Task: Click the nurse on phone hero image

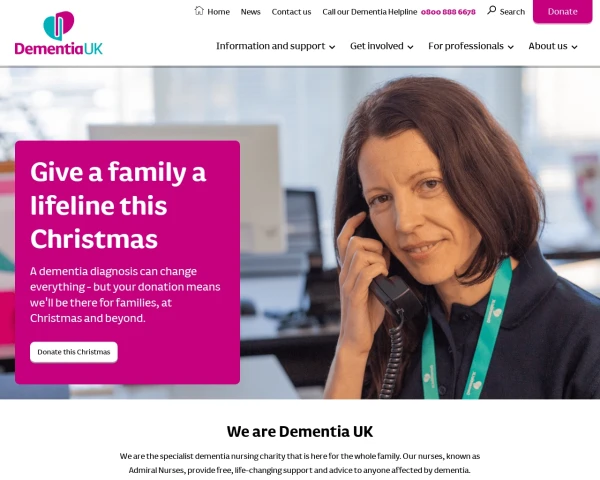Action: [421, 233]
